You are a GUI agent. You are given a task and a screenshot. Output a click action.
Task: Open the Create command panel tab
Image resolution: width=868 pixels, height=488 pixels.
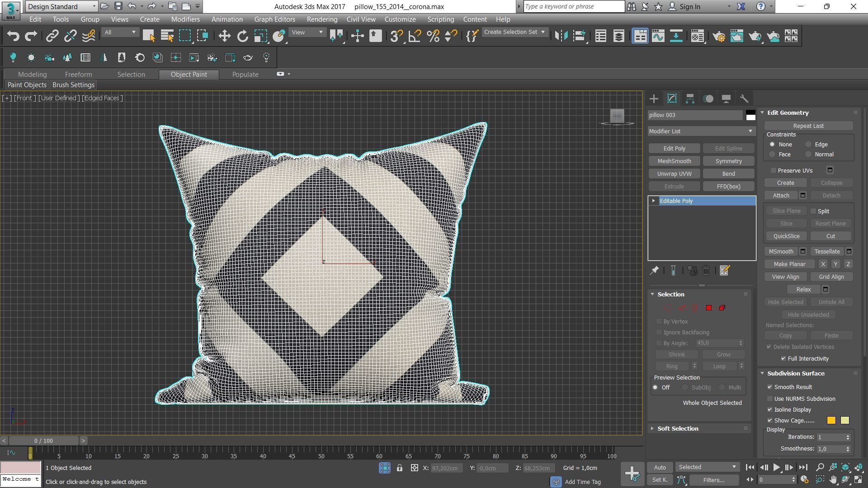point(654,99)
